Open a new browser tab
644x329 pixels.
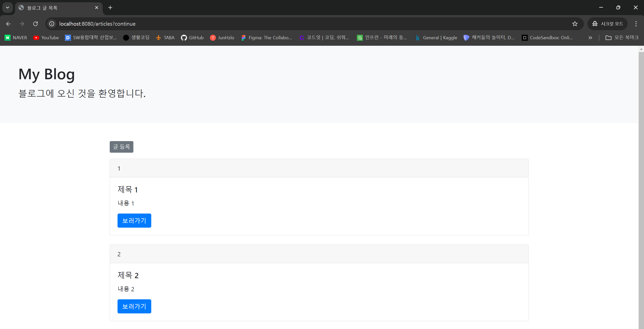(x=110, y=8)
